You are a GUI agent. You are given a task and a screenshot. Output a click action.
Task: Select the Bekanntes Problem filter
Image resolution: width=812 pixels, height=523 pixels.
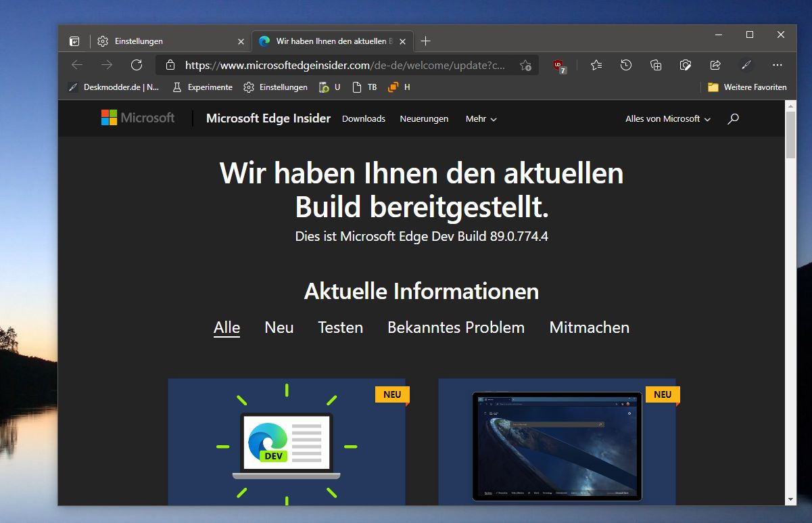456,327
